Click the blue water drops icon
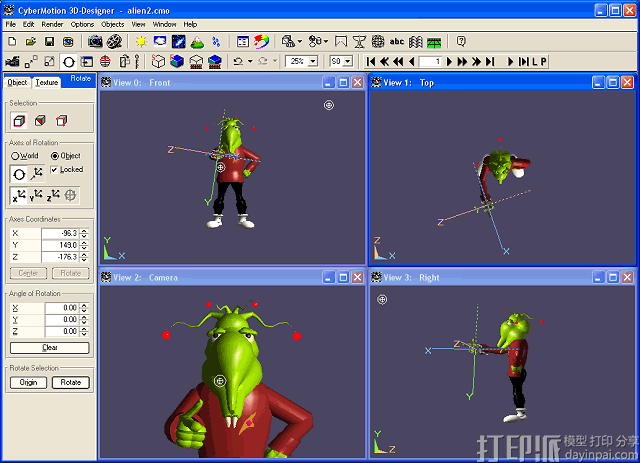 216,42
